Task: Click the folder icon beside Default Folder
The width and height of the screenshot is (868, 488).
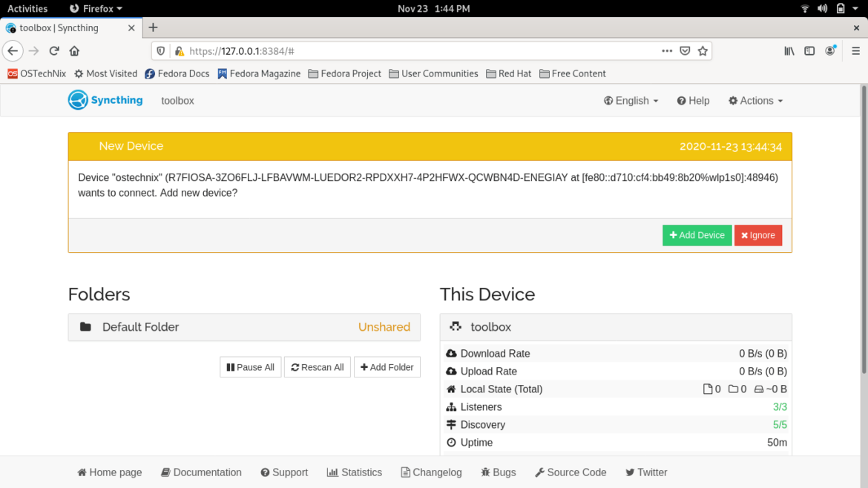Action: pyautogui.click(x=87, y=326)
